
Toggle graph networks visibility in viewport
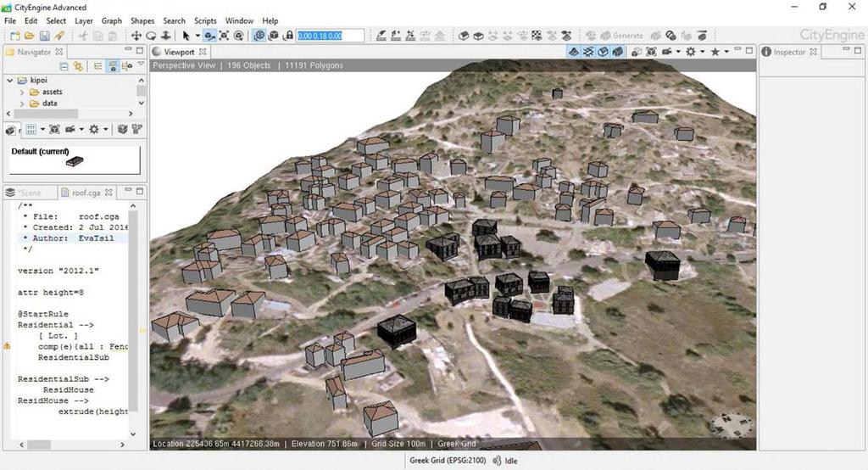pyautogui.click(x=588, y=52)
